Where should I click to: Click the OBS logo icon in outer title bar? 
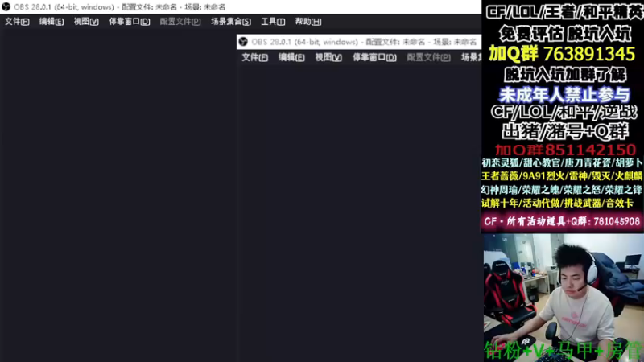click(6, 7)
